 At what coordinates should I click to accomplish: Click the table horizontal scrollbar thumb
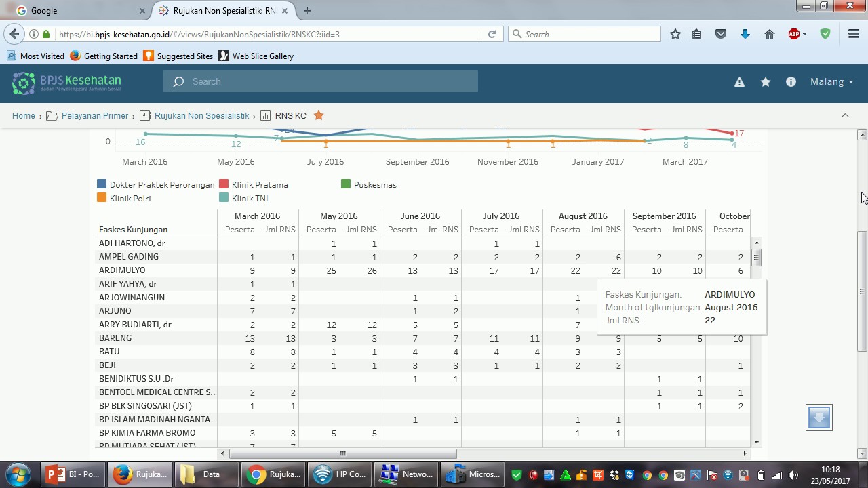343,453
